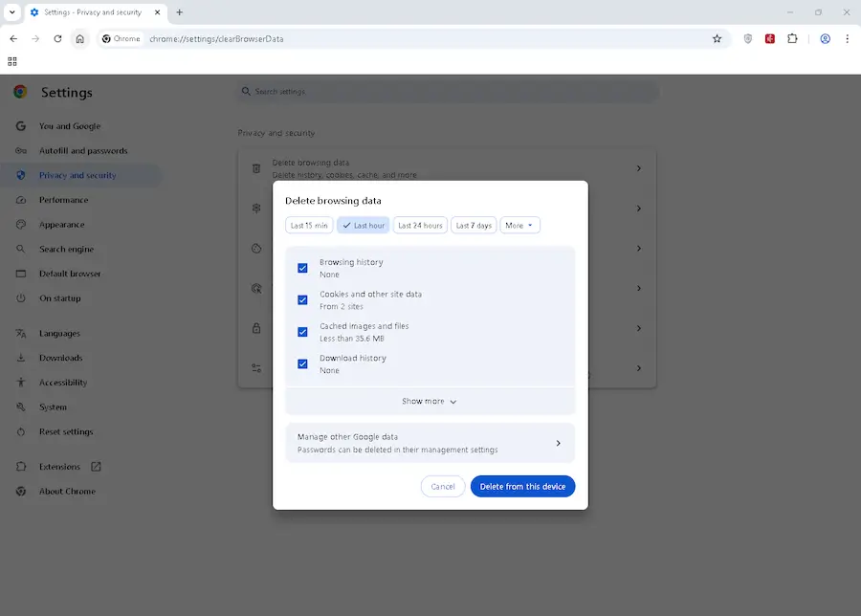This screenshot has width=861, height=616.
Task: Bookmark this page using the star icon
Action: pyautogui.click(x=717, y=39)
